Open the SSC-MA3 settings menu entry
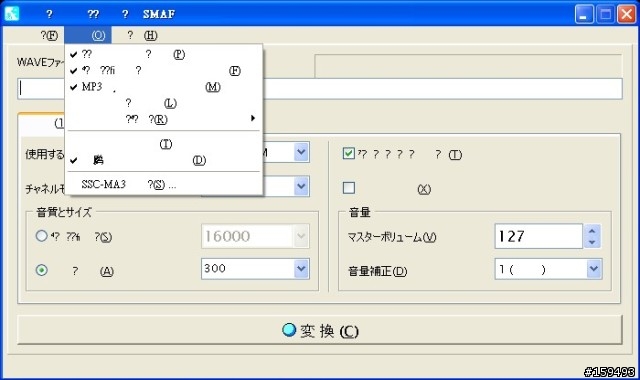This screenshot has width=640, height=380. [164, 185]
